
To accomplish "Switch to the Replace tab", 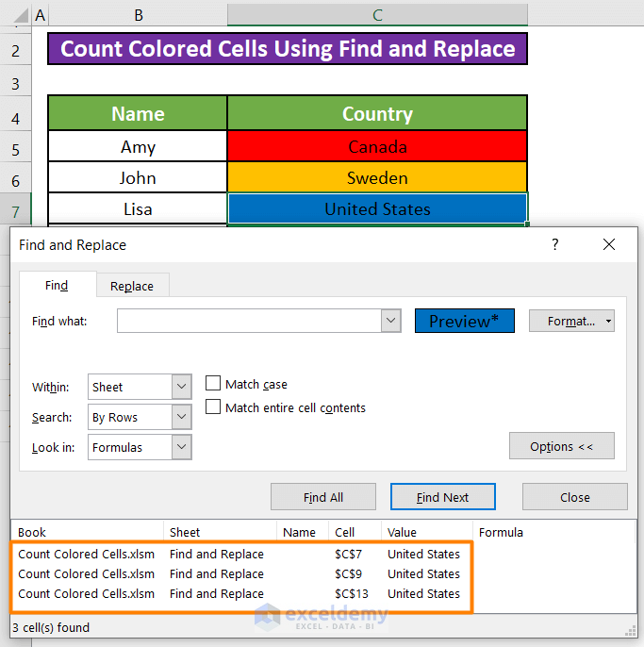I will pyautogui.click(x=132, y=286).
